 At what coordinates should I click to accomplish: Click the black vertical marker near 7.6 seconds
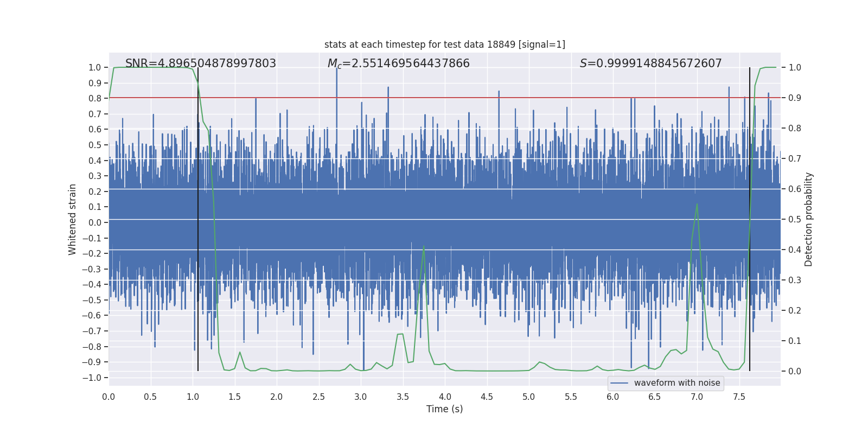750,219
